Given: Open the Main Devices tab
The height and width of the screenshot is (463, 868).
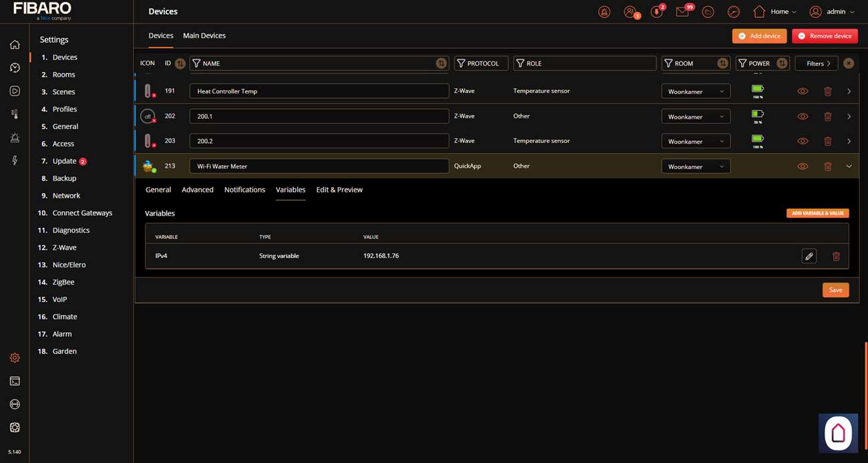Looking at the screenshot, I should click(x=204, y=35).
